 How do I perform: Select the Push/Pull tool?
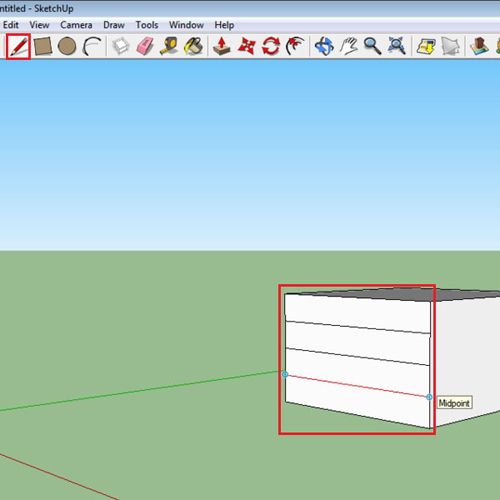click(x=222, y=46)
